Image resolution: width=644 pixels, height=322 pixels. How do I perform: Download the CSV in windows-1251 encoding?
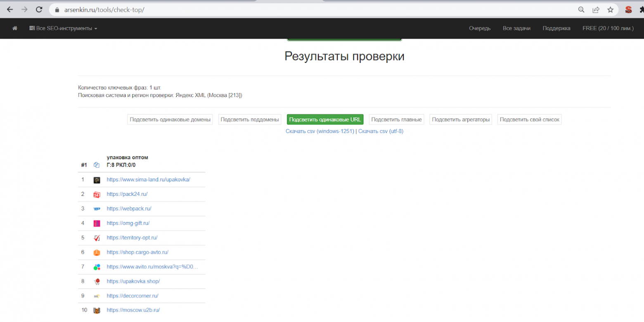[319, 131]
